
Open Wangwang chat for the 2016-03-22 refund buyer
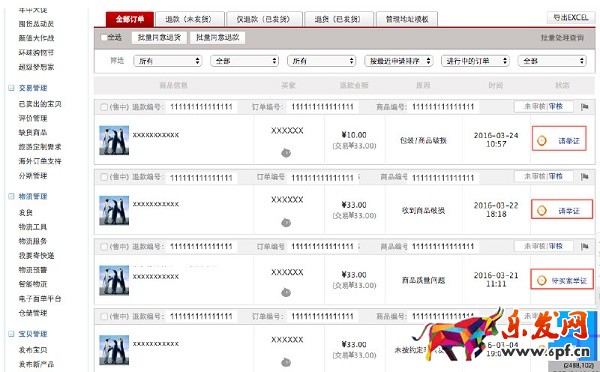tap(286, 222)
